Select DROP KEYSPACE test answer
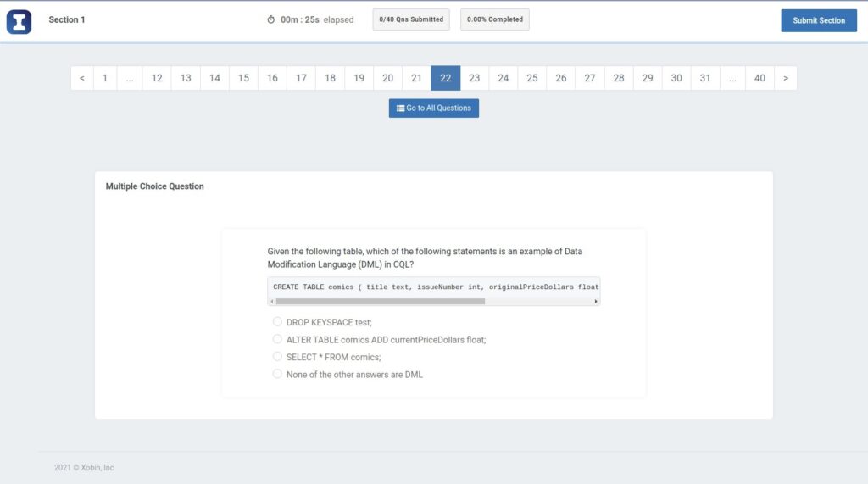Viewport: 868px width, 484px height. click(x=277, y=322)
